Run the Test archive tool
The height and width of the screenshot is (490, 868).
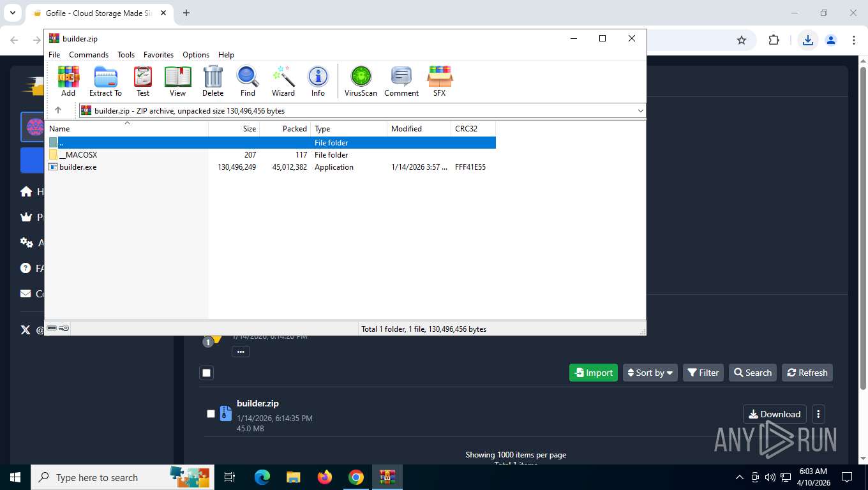(x=143, y=81)
